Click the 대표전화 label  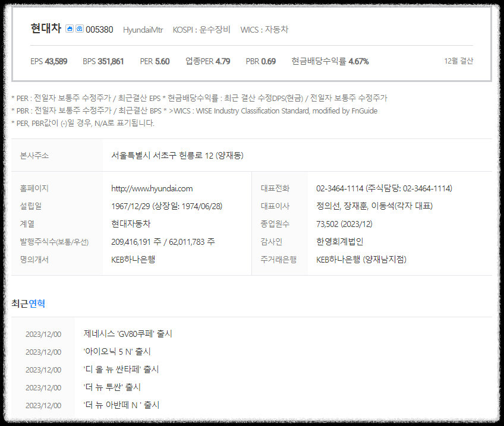(275, 188)
